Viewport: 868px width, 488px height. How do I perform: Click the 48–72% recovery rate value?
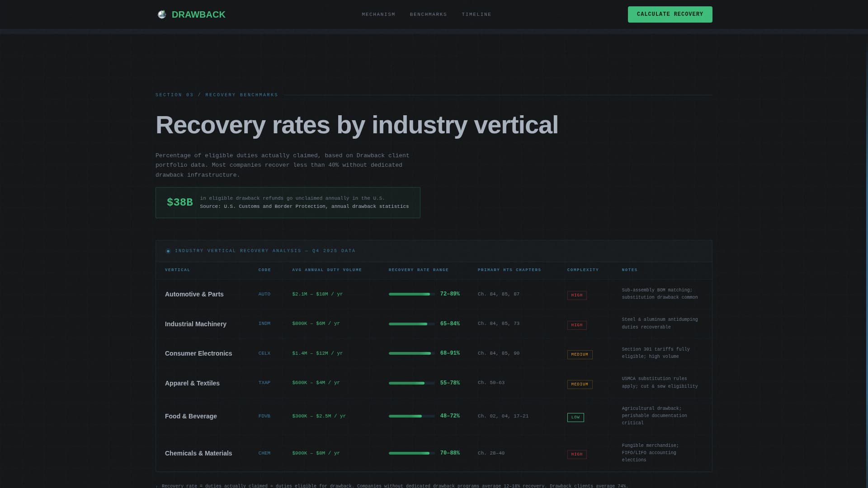coord(450,416)
